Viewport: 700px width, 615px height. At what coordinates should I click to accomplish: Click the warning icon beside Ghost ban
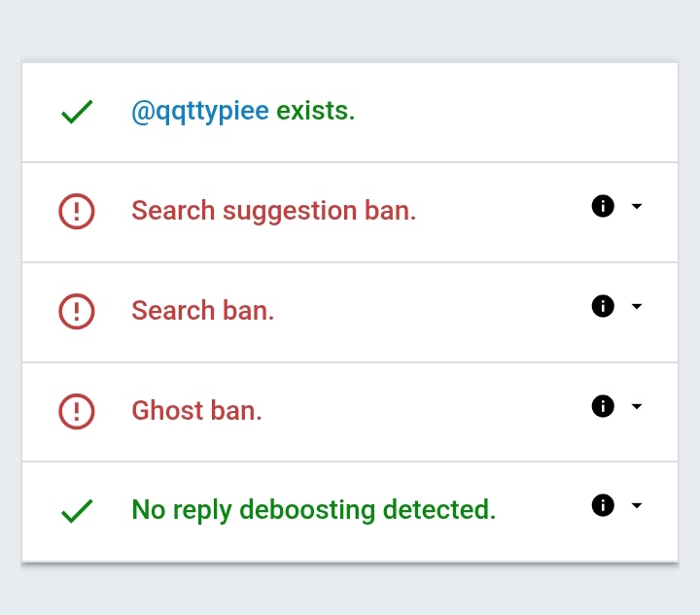[x=77, y=411]
